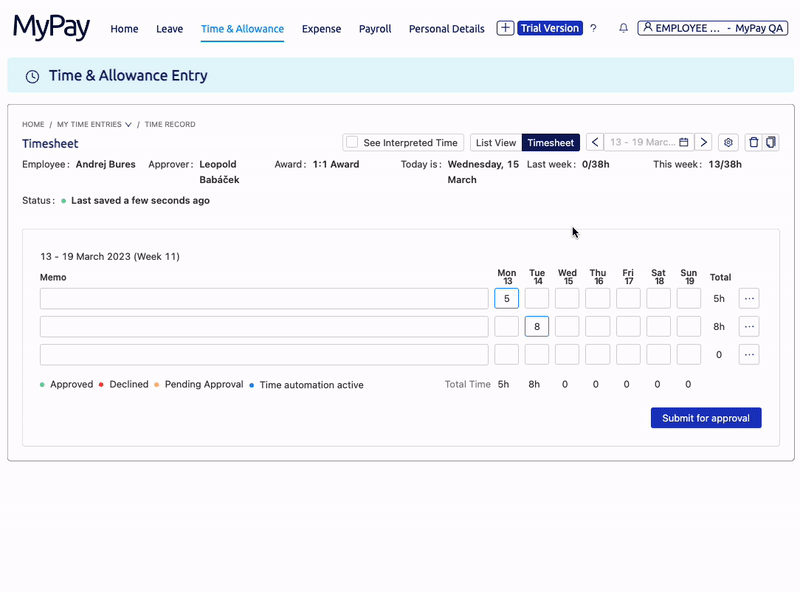Open help using the question mark icon

[x=594, y=28]
